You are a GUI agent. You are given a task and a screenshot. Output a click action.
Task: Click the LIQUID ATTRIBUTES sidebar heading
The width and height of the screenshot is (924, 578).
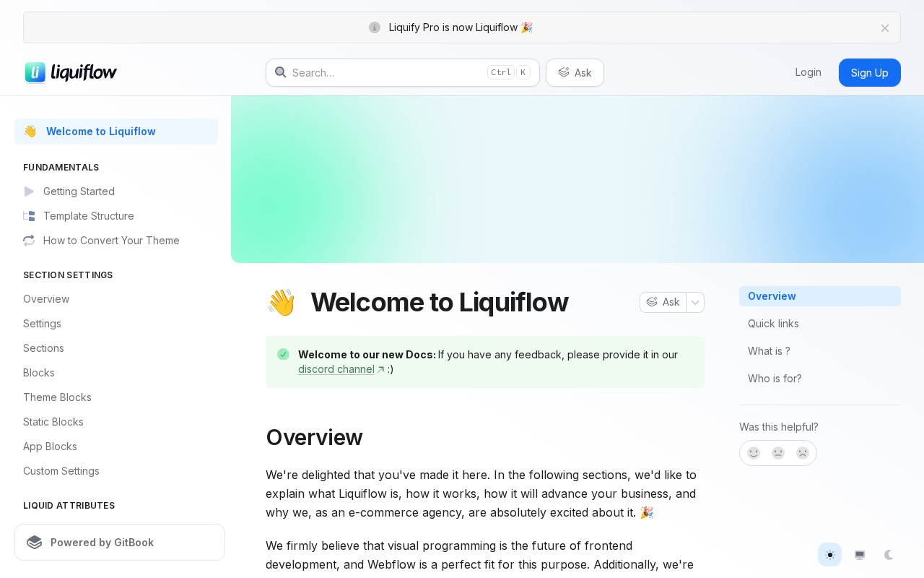[69, 506]
